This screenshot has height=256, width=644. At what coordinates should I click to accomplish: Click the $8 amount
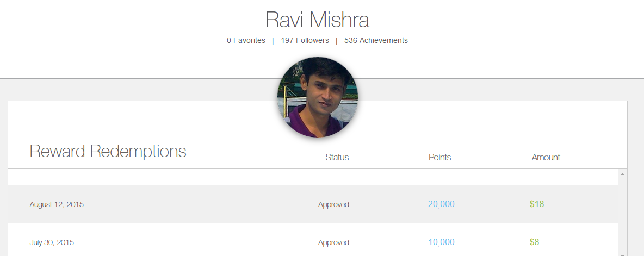[535, 242]
